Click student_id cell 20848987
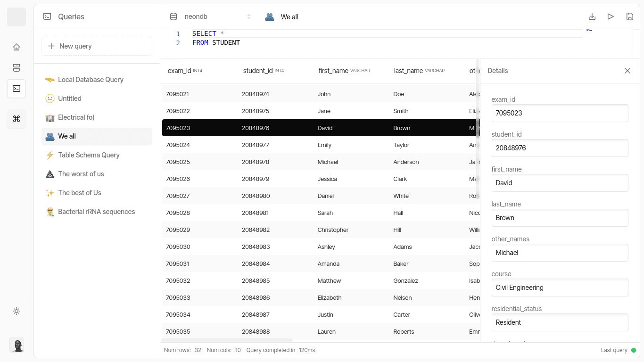Viewport: 644px width, 362px height. tap(256, 315)
